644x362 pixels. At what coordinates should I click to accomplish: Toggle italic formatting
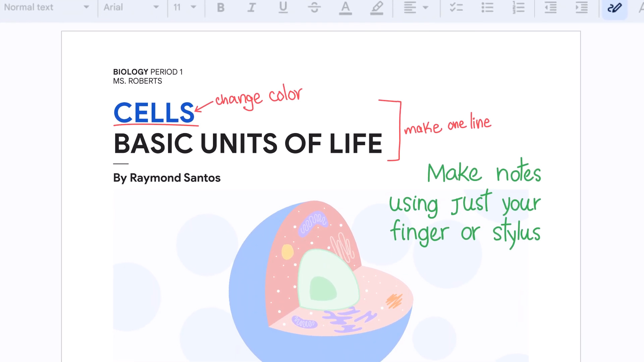click(252, 7)
